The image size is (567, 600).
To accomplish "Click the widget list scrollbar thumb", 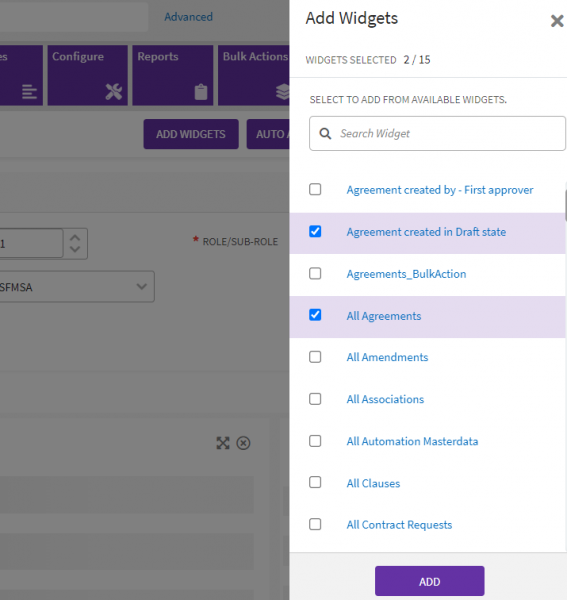I will point(565,206).
